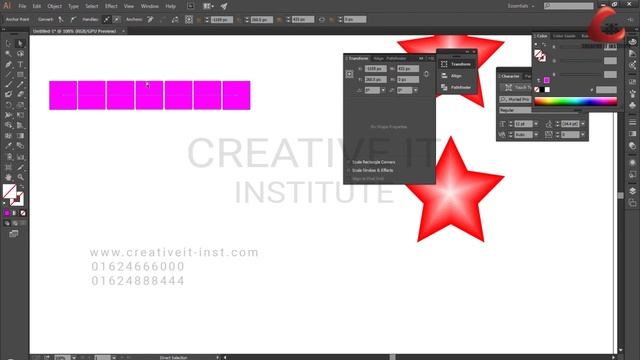Image resolution: width=640 pixels, height=360 pixels.
Task: Select the Scale tool
Action: click(20, 105)
